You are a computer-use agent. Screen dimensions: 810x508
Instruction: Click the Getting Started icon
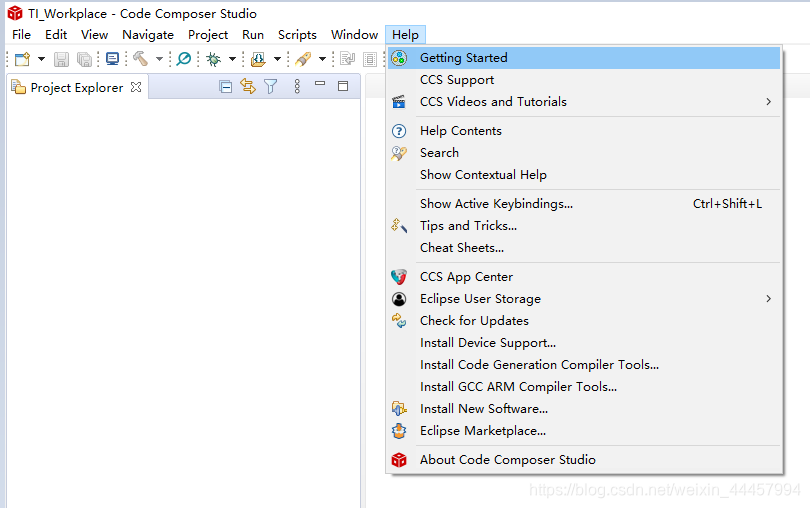399,58
